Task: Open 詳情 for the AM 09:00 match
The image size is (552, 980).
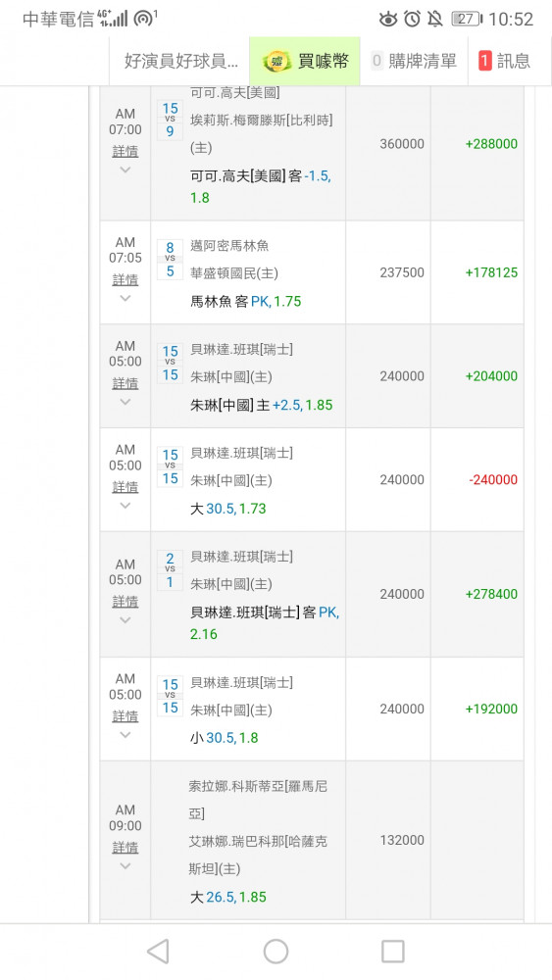Action: [x=125, y=848]
